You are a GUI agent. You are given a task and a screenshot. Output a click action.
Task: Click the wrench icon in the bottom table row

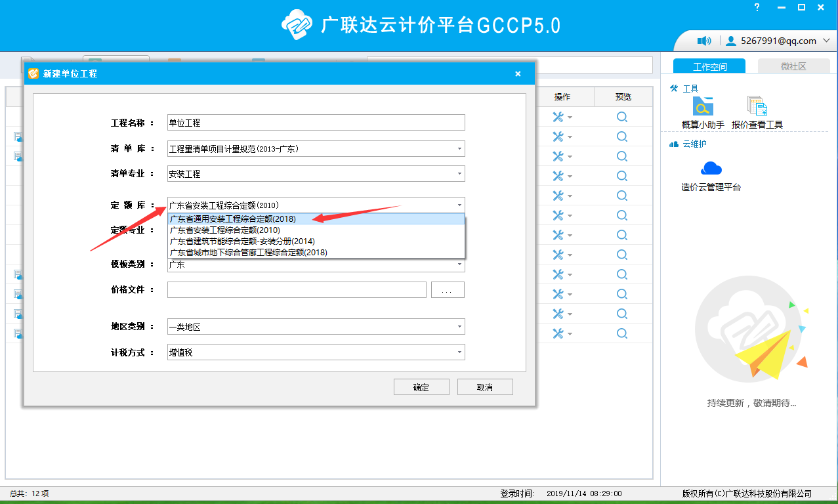coord(558,333)
